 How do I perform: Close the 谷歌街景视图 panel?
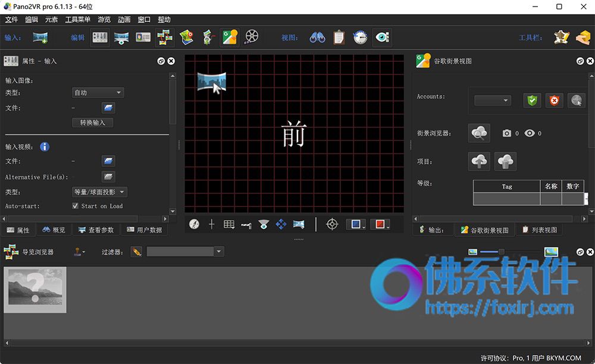(590, 61)
